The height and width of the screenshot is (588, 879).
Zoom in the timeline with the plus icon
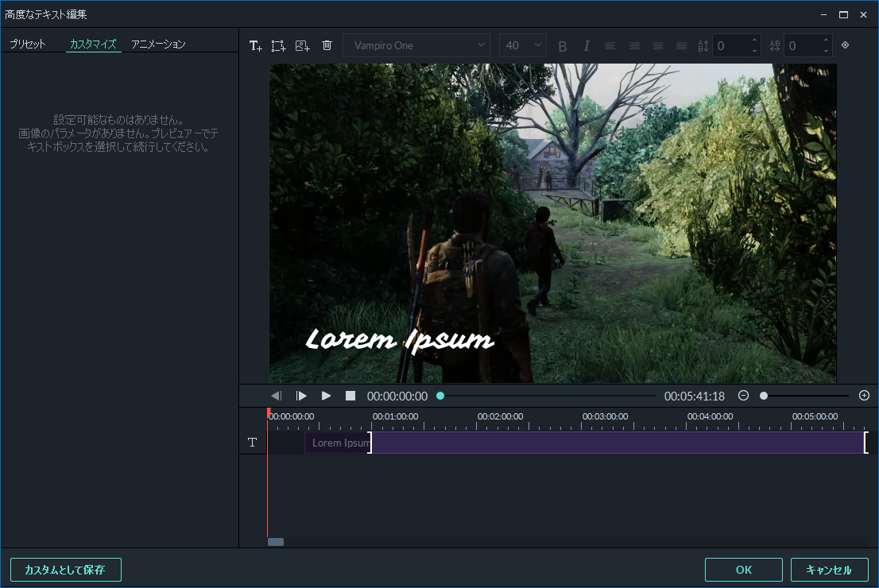[865, 396]
